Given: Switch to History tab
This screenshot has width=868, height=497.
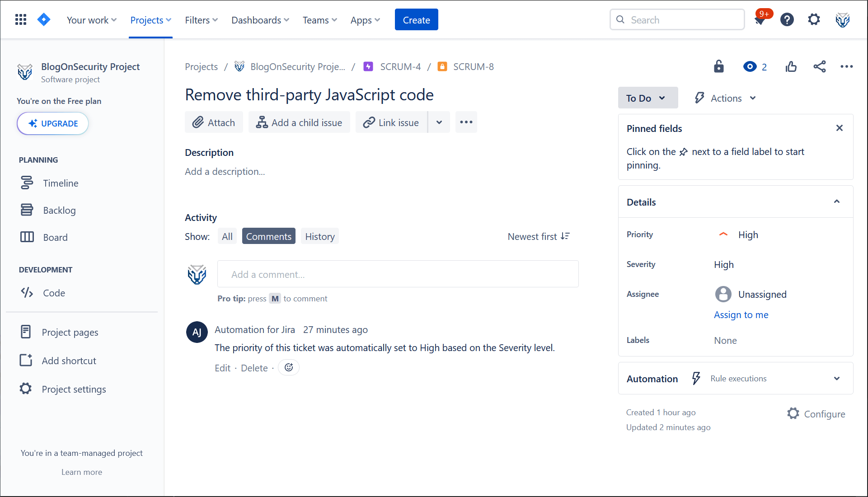Looking at the screenshot, I should pos(319,237).
